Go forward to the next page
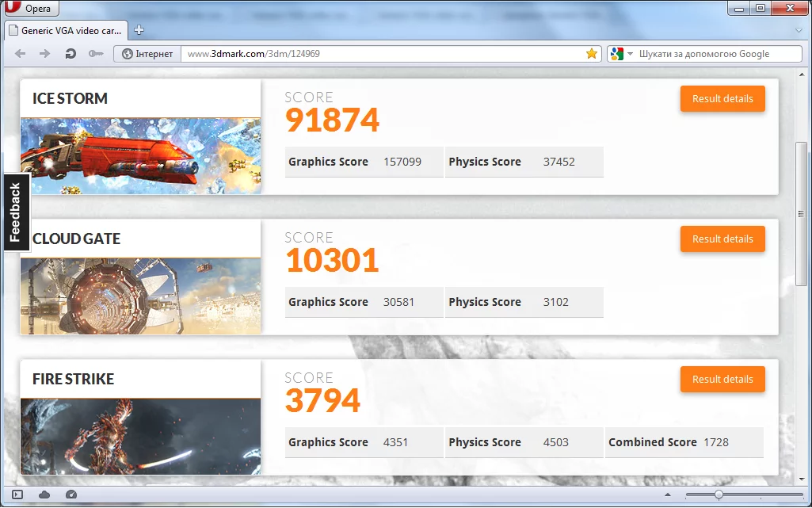812x508 pixels. point(45,54)
